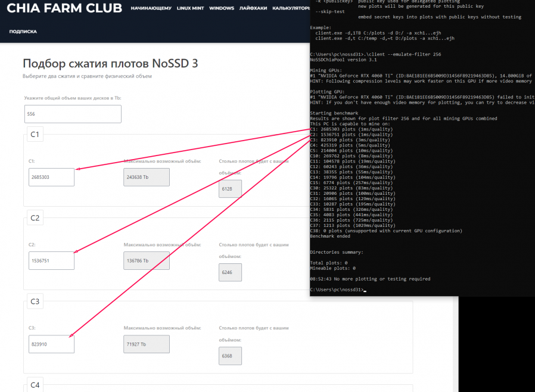Click the C1 input with value 2685303
Screen dimensions: 535x392
click(51, 177)
